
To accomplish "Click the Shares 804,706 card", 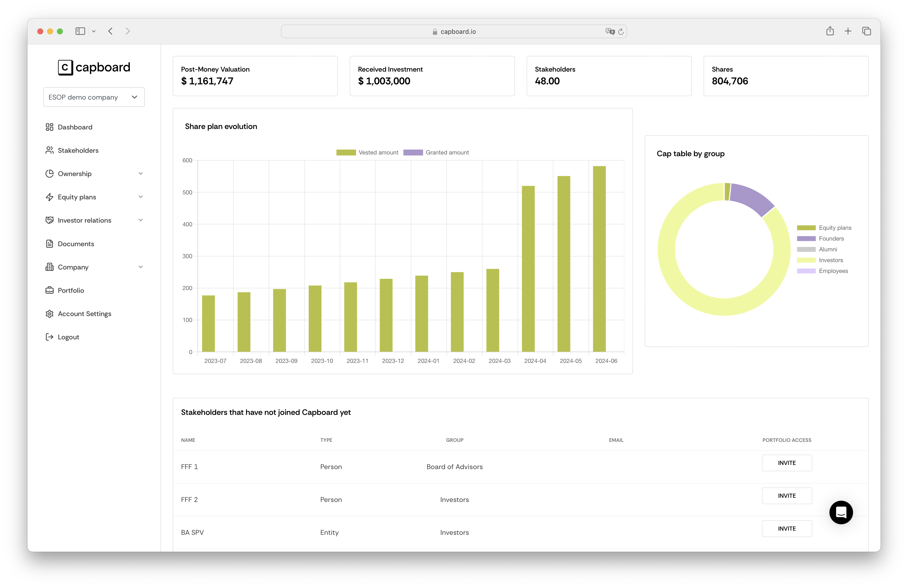I will pos(786,76).
